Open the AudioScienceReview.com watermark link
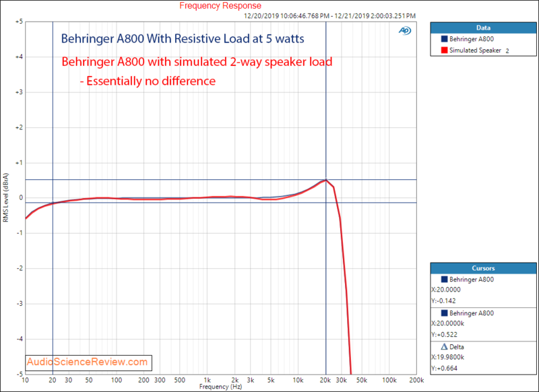This screenshot has width=539, height=392. [88, 362]
